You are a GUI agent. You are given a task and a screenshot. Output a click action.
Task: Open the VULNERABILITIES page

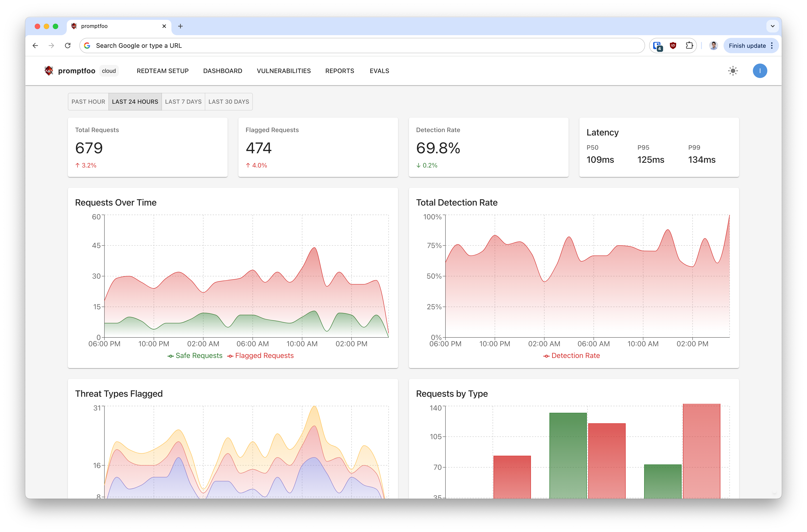pos(284,71)
